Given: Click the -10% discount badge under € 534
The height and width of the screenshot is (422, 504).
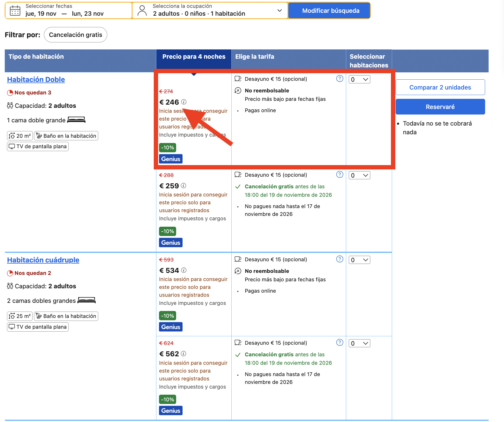Looking at the screenshot, I should tap(167, 316).
